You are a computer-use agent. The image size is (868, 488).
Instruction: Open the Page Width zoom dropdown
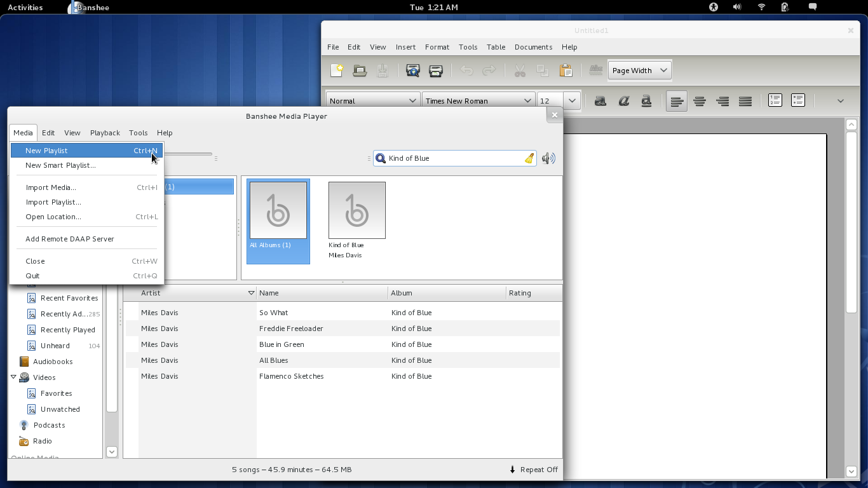[x=639, y=71]
